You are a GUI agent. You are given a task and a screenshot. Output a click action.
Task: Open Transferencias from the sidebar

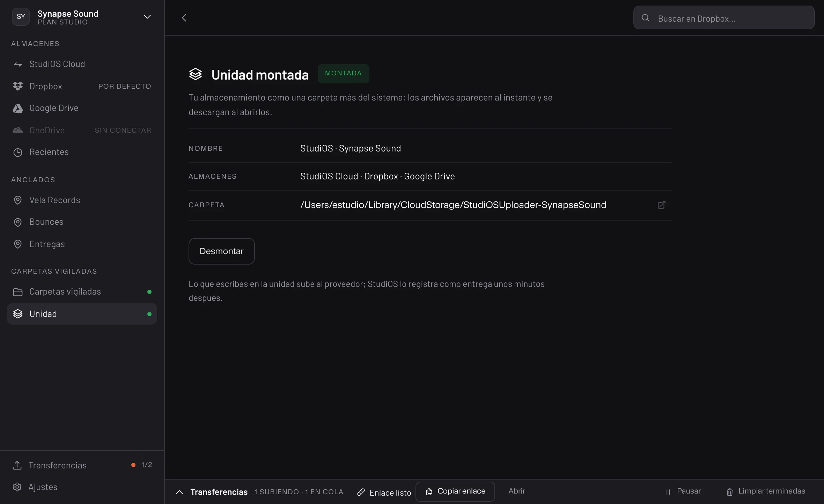(x=82, y=465)
